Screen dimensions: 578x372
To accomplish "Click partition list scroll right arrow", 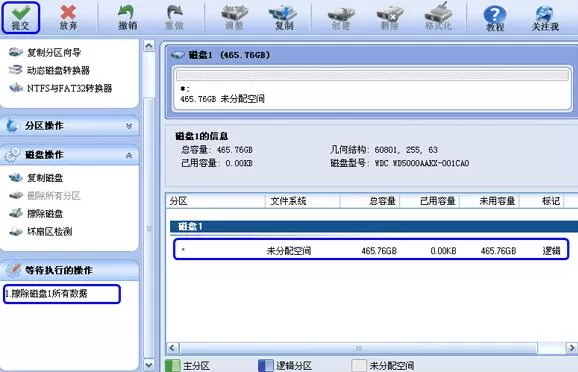I will (x=572, y=348).
